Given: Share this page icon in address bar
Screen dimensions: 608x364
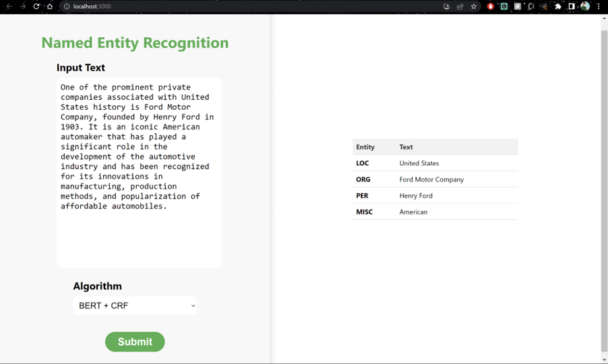Looking at the screenshot, I should (460, 6).
